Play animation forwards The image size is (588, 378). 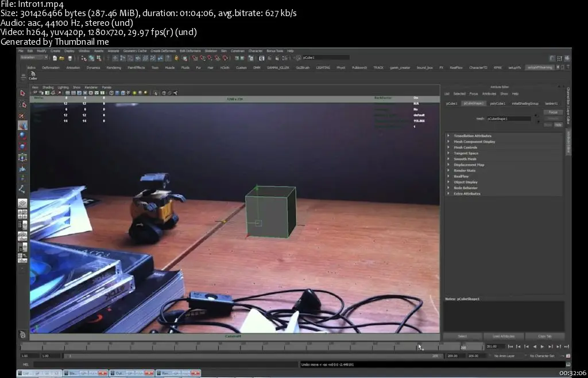(x=542, y=346)
